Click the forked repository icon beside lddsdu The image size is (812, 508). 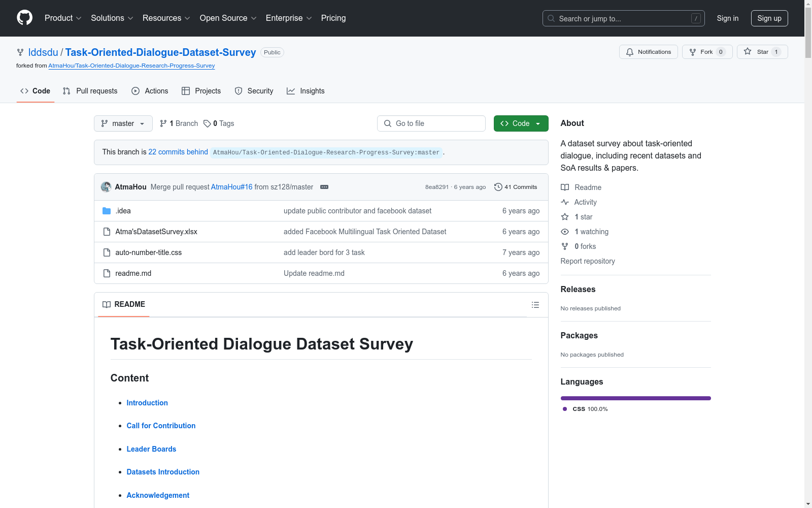(x=20, y=52)
